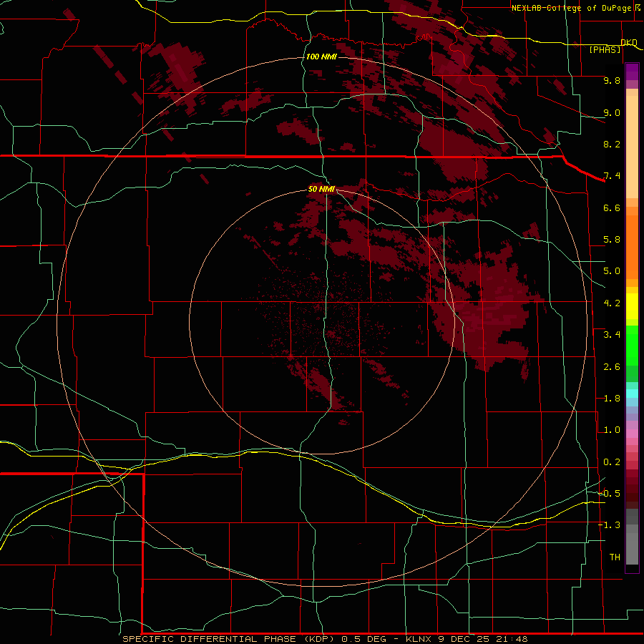The width and height of the screenshot is (644, 644).
Task: Click the 0.2 color scale value
Action: point(612,462)
